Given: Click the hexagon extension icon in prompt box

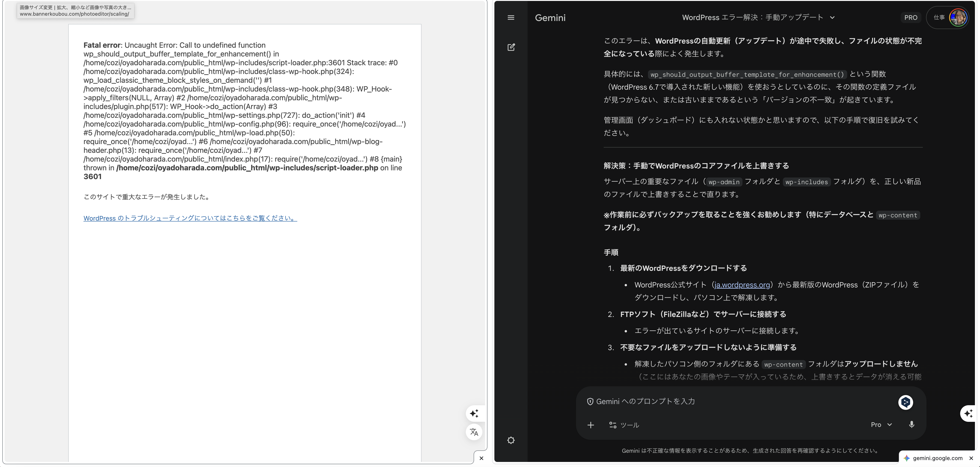Looking at the screenshot, I should 906,402.
